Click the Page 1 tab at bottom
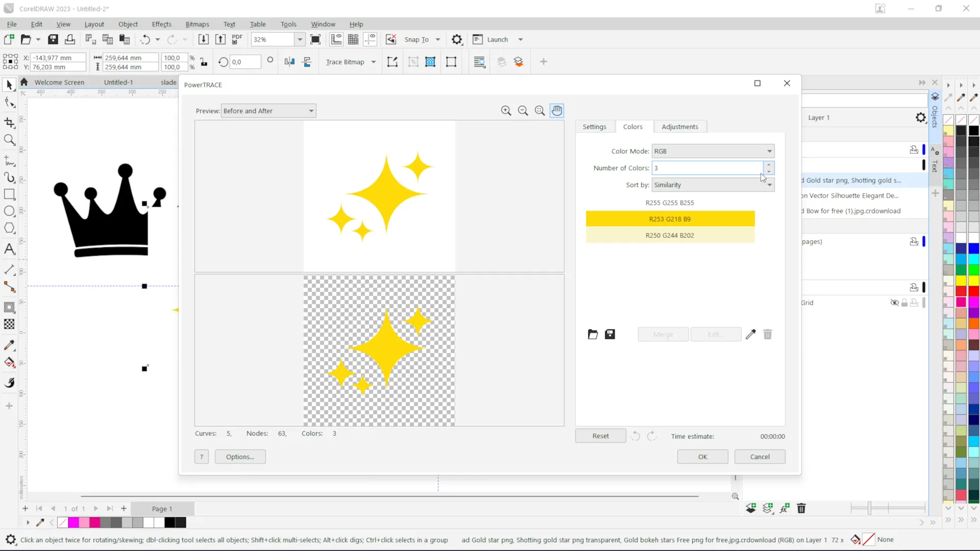The image size is (980, 551). point(162,509)
